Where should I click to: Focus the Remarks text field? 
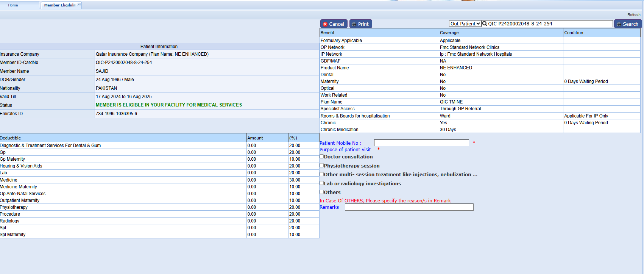(x=409, y=207)
